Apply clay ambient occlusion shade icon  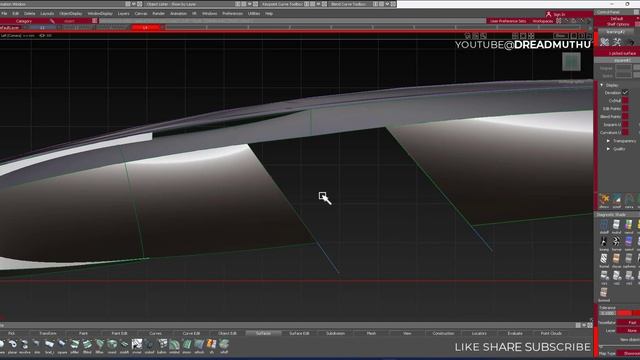point(616,260)
